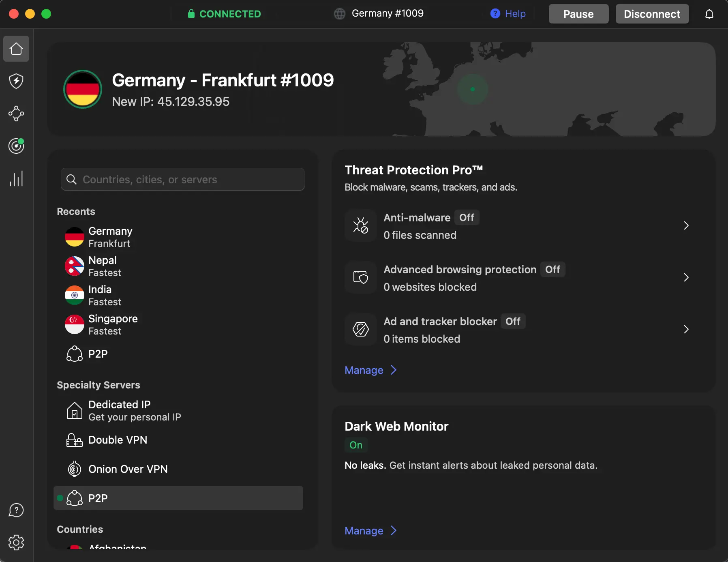728x562 pixels.
Task: Select India Fastest recent server
Action: 178,295
